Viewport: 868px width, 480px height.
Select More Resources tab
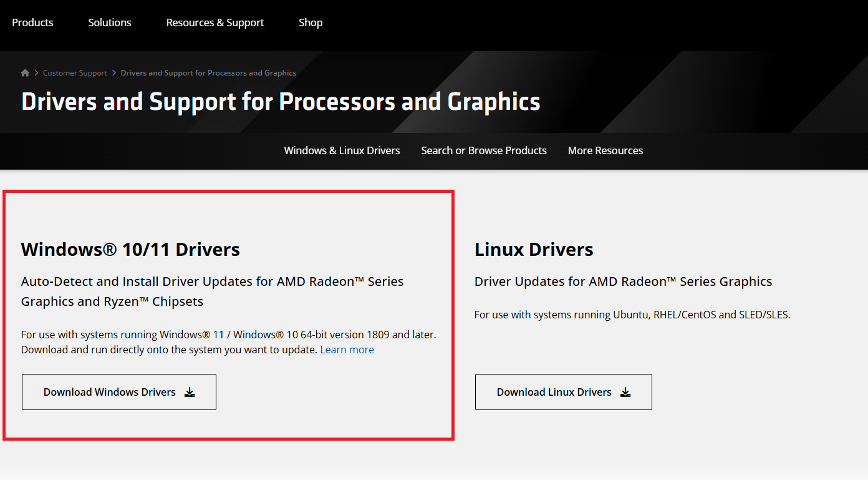coord(605,150)
